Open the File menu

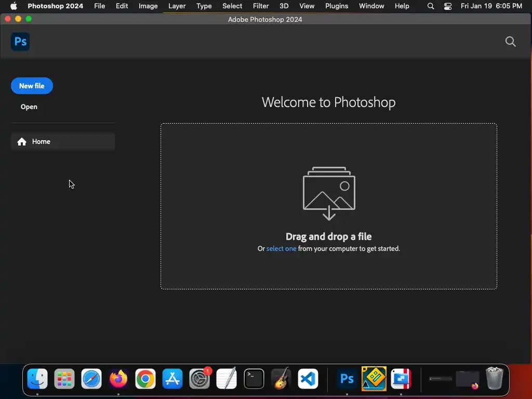(99, 6)
